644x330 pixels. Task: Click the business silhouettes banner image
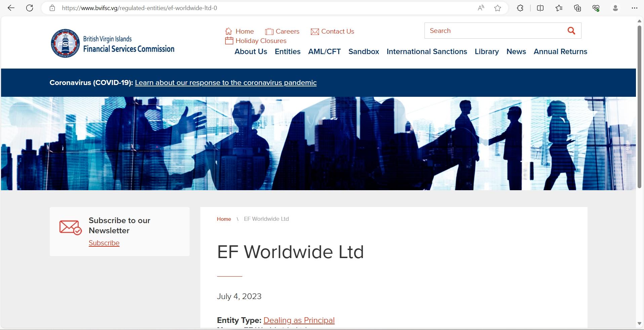pyautogui.click(x=318, y=143)
